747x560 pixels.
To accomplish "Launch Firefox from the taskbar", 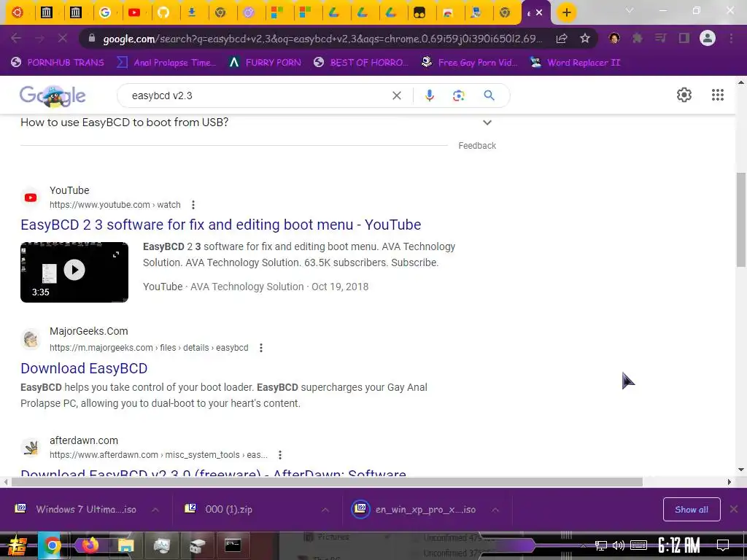I will [89, 545].
